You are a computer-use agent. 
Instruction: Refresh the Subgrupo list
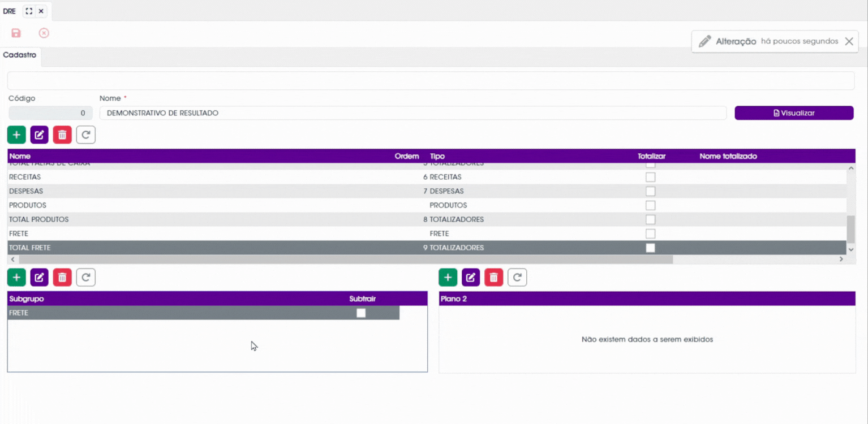[86, 277]
